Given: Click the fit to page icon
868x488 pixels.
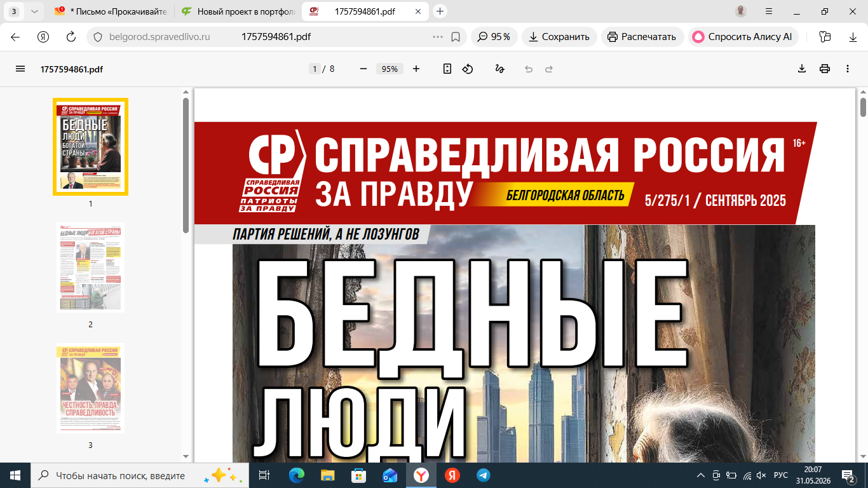Looking at the screenshot, I should click(x=447, y=69).
